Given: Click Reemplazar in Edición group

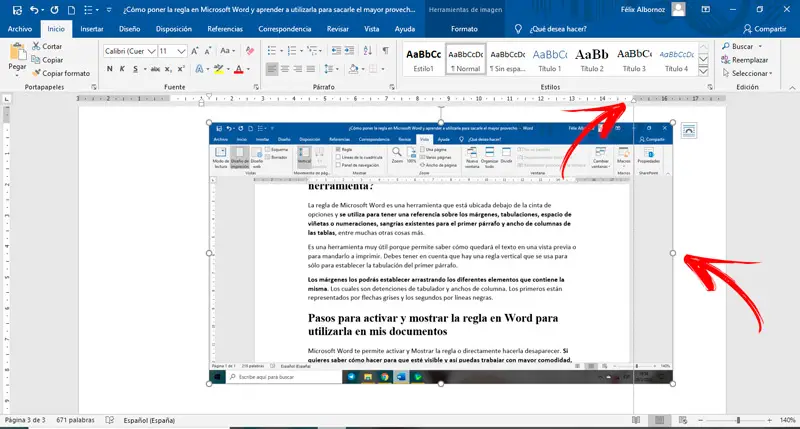Looking at the screenshot, I should pyautogui.click(x=748, y=60).
